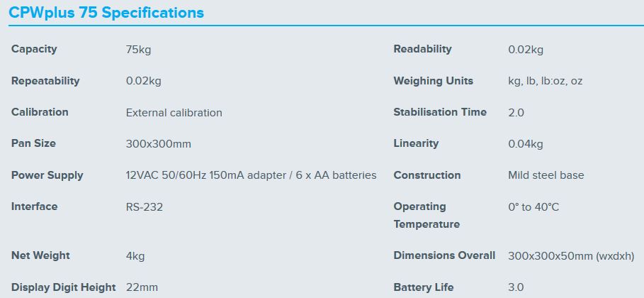Click the 300x300mm pan size value
This screenshot has width=644, height=298.
point(158,144)
